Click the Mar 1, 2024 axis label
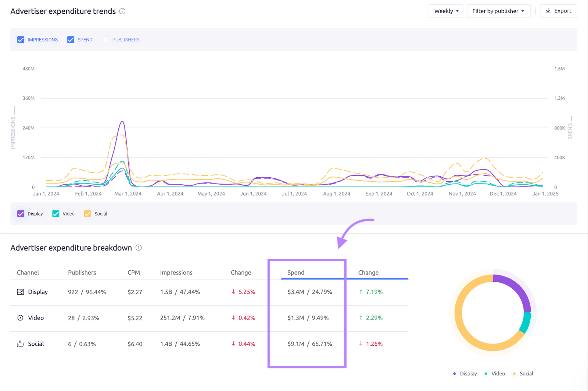Image resolution: width=588 pixels, height=391 pixels. (128, 194)
